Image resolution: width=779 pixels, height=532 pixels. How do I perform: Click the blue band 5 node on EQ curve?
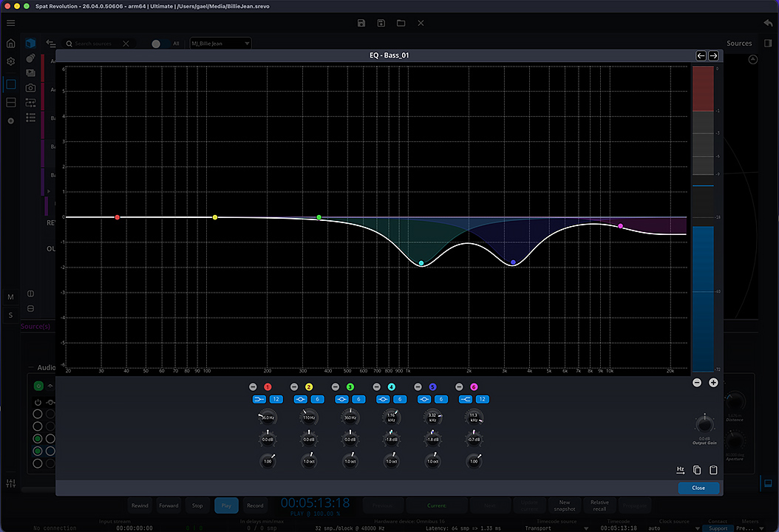tap(513, 262)
